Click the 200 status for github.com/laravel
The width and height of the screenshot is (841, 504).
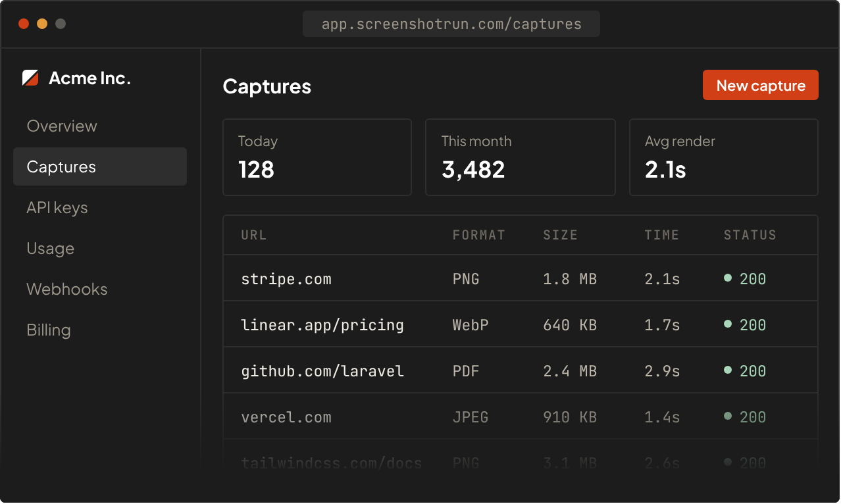[746, 371]
